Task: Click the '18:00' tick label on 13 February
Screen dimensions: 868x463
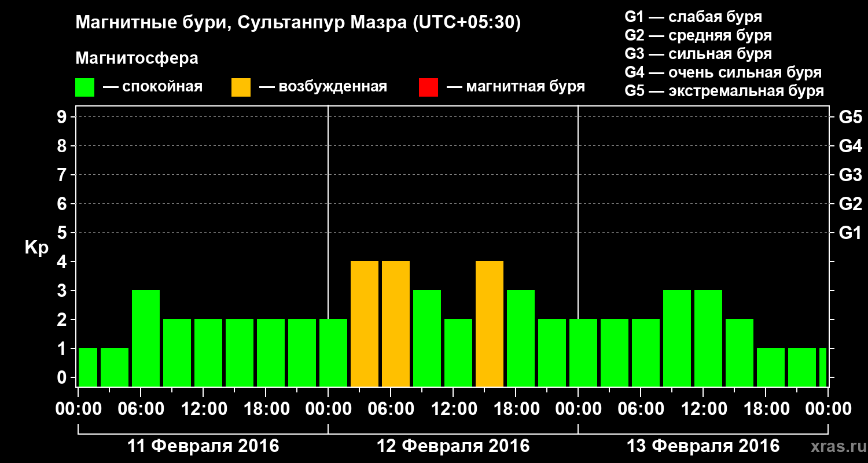Action: coord(766,409)
